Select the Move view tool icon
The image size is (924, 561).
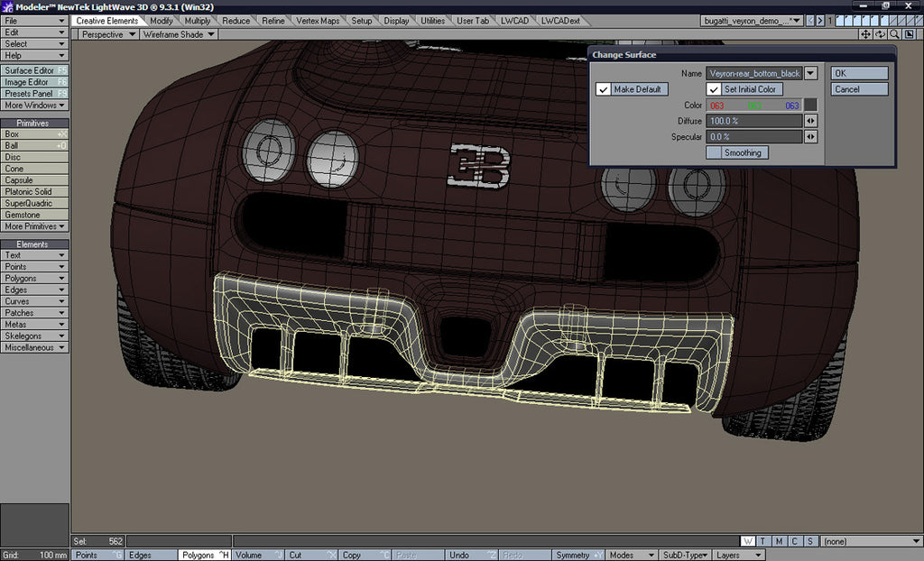[x=865, y=33]
